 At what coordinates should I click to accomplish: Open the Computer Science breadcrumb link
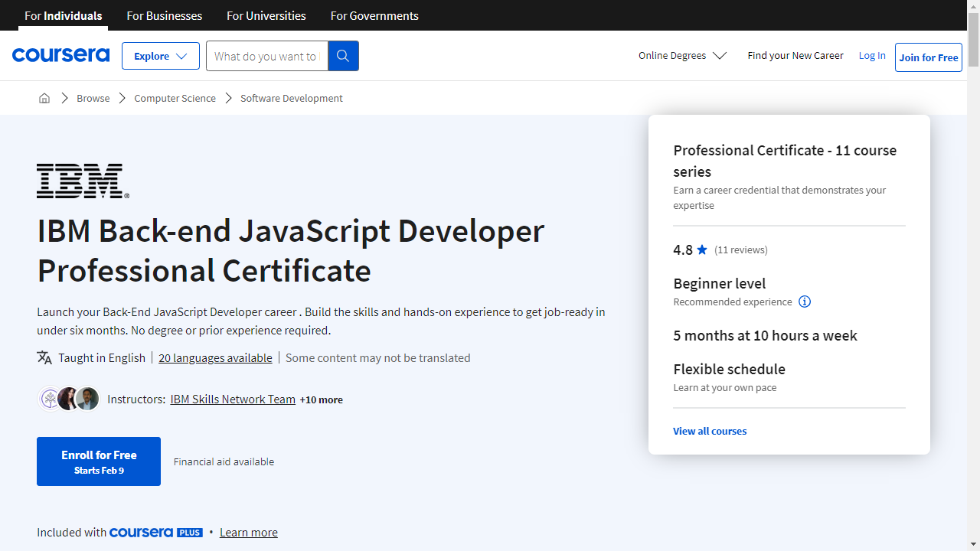(175, 98)
